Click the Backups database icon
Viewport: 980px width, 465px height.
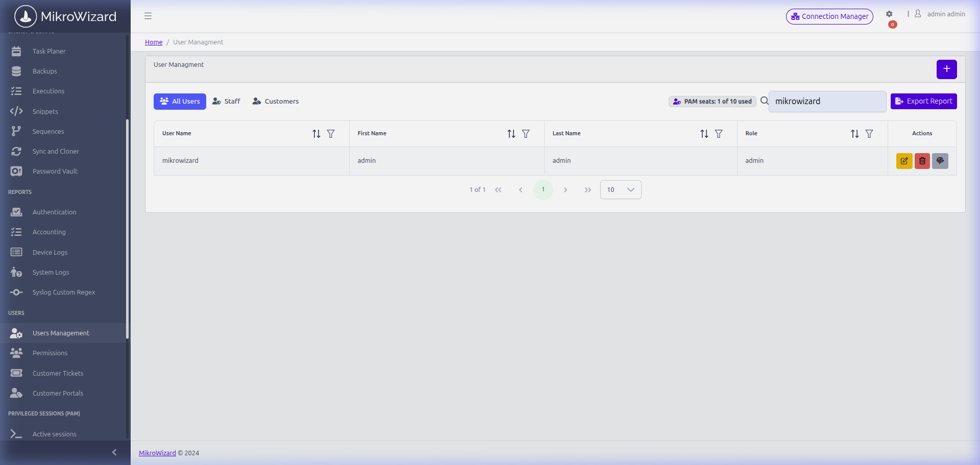click(16, 71)
